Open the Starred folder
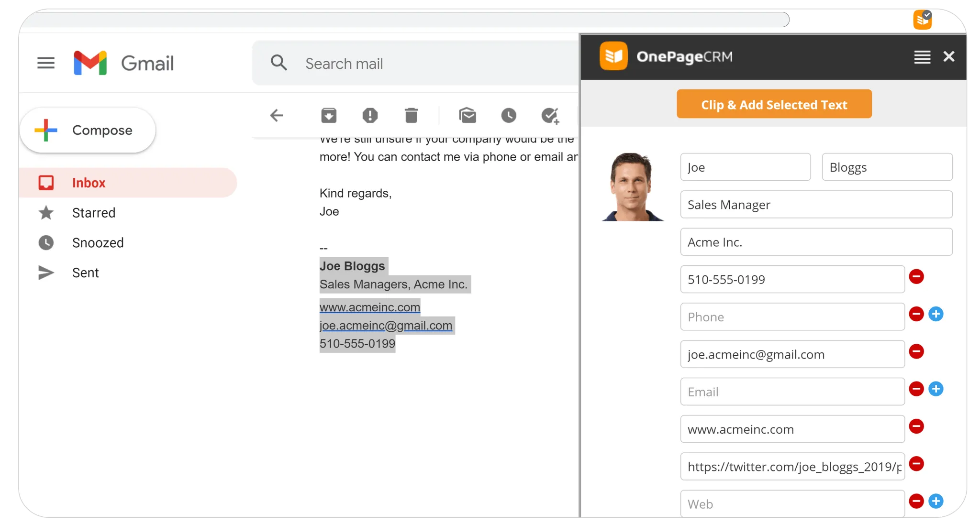This screenshot has height=524, width=980. [94, 213]
